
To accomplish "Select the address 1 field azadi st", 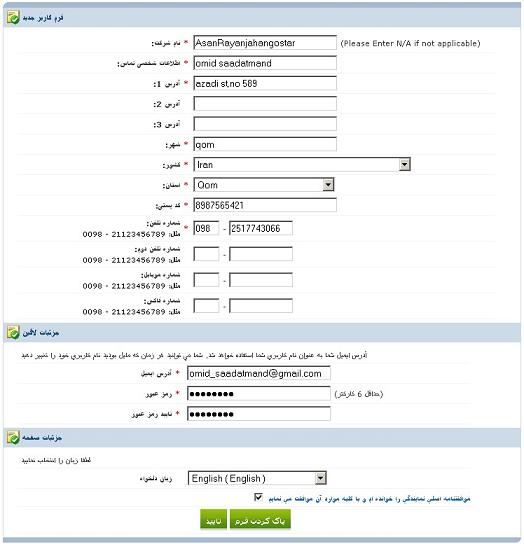I will click(265, 83).
